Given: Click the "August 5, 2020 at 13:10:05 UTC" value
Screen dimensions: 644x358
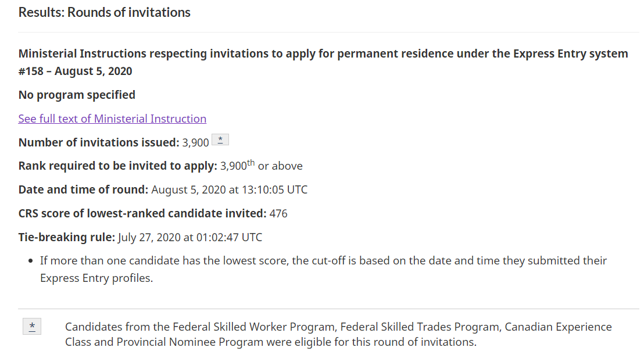Looking at the screenshot, I should point(230,189).
